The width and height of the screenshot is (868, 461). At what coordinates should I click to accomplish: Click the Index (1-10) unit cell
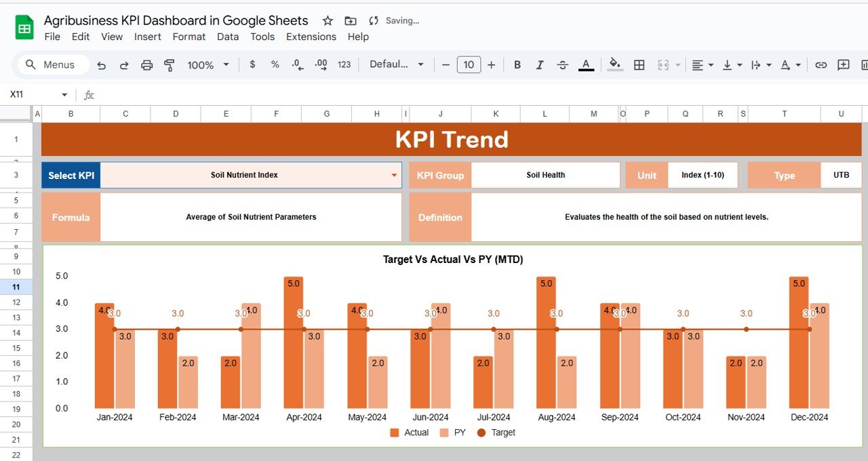(703, 175)
